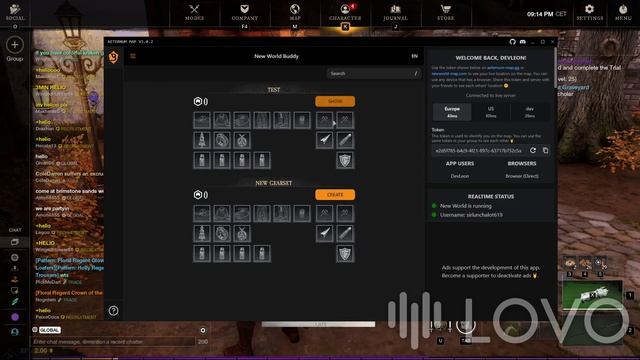Select the chest armor slot in TEST gearset
The height and width of the screenshot is (360, 640).
pyautogui.click(x=222, y=120)
